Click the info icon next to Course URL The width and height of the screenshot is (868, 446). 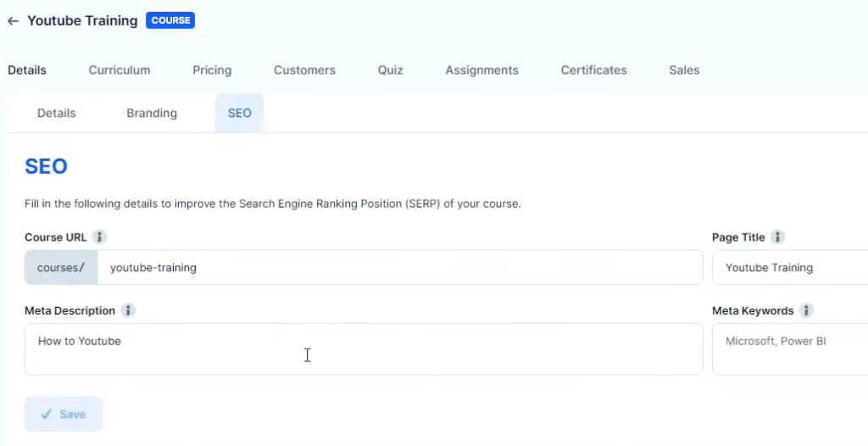click(x=99, y=237)
